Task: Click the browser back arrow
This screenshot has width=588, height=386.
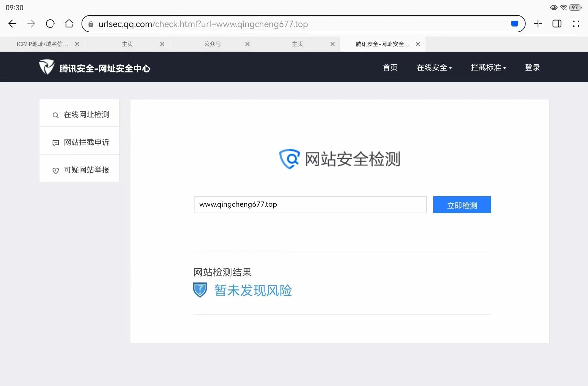Action: pos(12,24)
